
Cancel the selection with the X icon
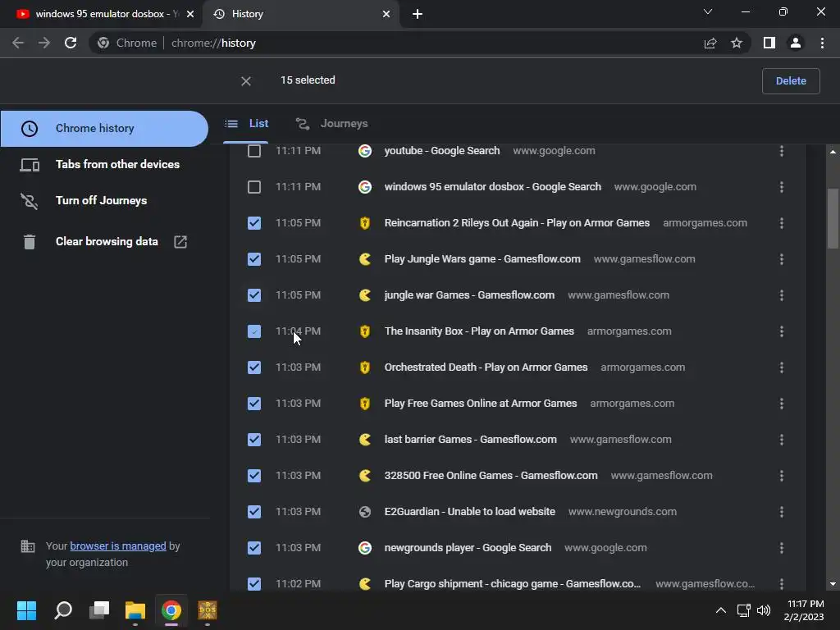[x=246, y=81]
